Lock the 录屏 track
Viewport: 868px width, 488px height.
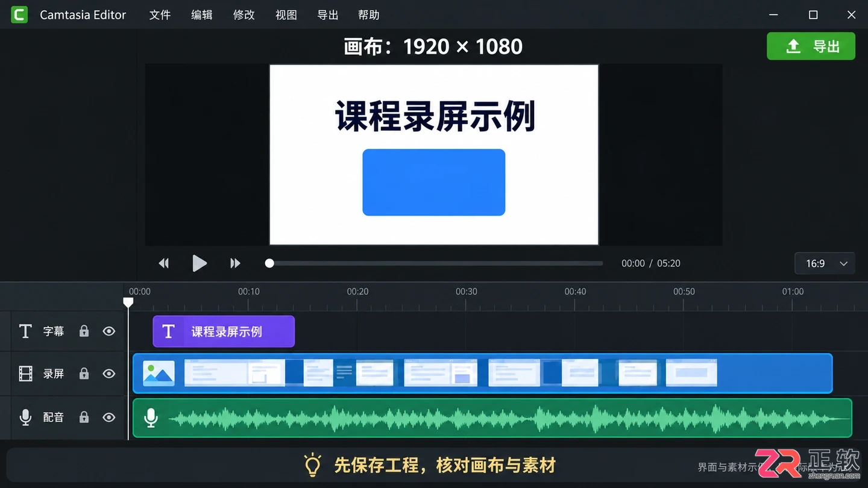(84, 374)
